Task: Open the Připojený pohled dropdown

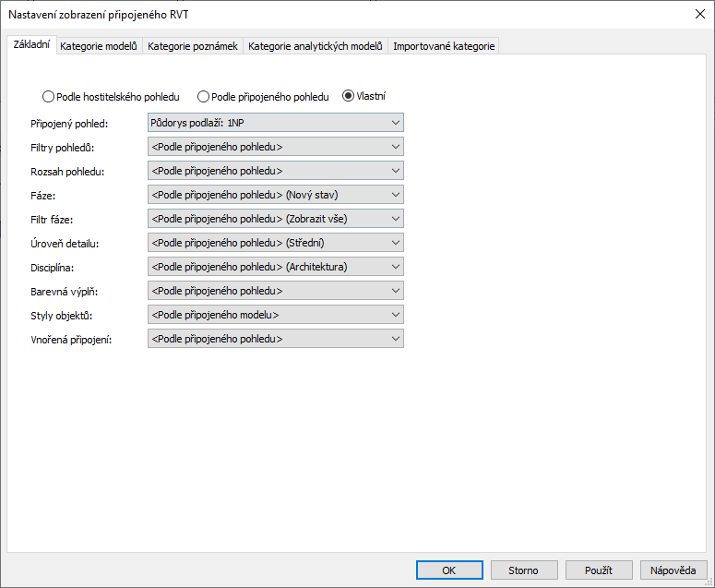Action: [x=275, y=123]
